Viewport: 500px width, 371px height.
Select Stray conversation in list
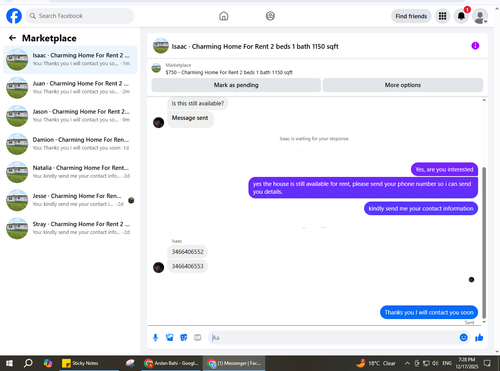[x=70, y=228]
